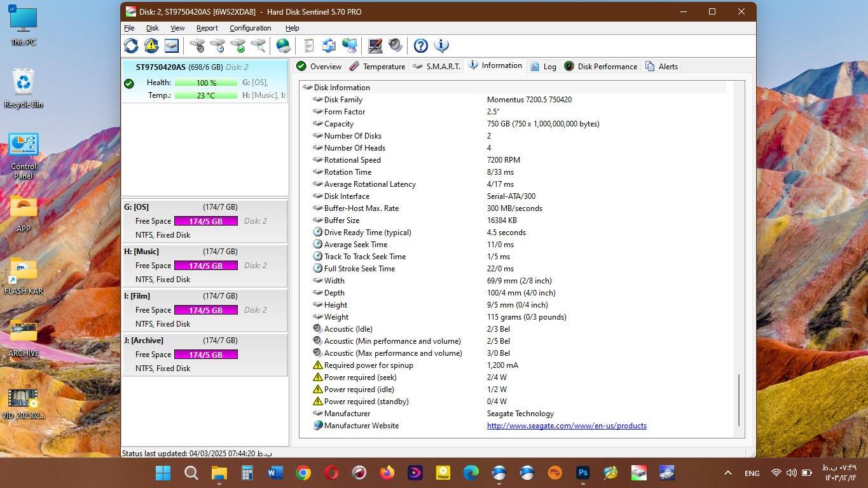
Task: Open the Configuration menu
Action: point(250,28)
